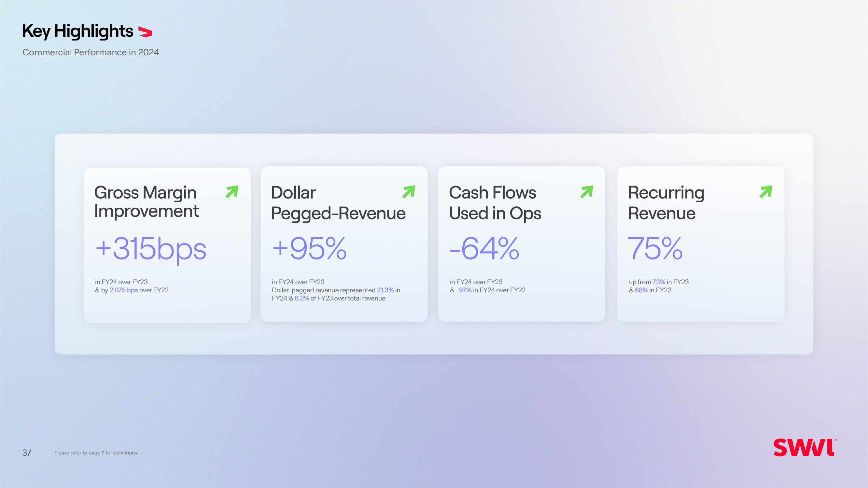
Task: Click the 2,075 bps highlighted text
Action: pos(123,290)
